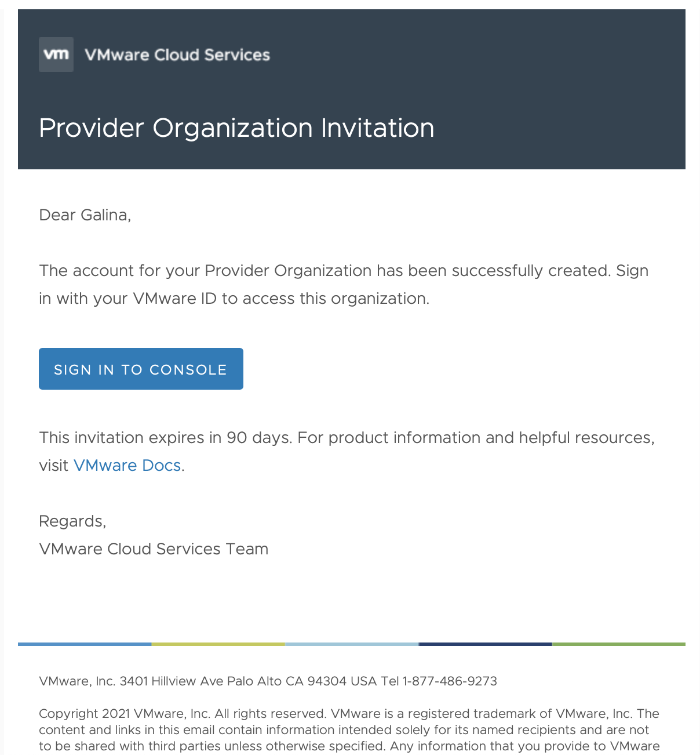700x755 pixels.
Task: Click the dark navy divider segment
Action: 485,644
